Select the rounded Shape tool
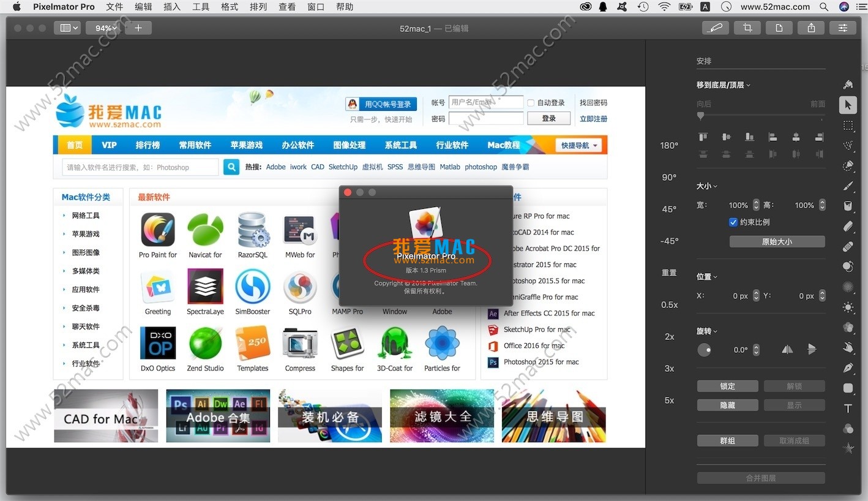 pos(848,388)
